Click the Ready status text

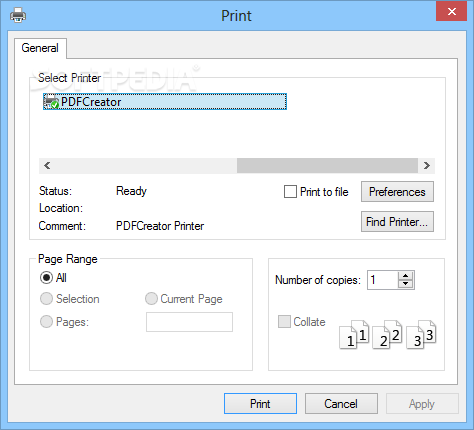coord(131,191)
